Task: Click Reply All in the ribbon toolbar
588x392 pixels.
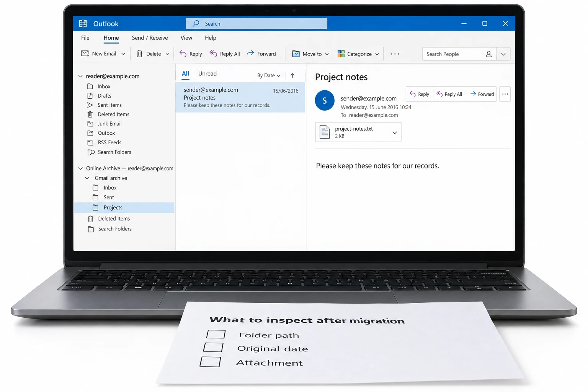Action: [x=225, y=54]
